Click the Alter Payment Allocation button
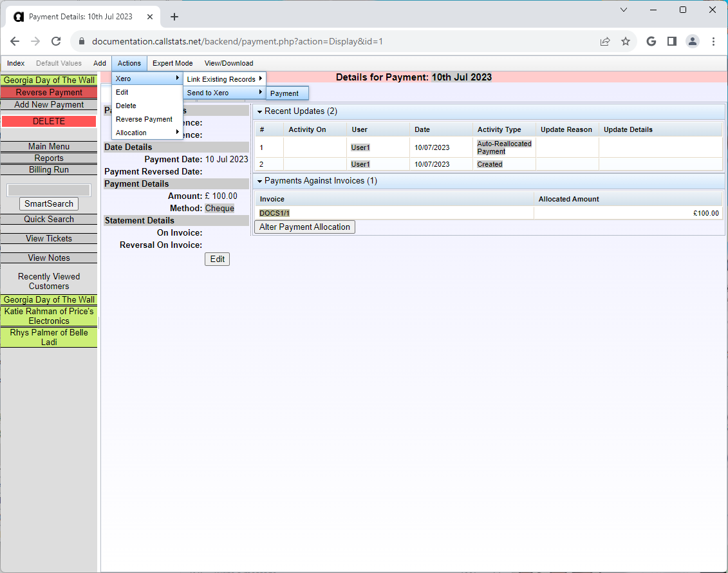The width and height of the screenshot is (728, 573). 304,227
